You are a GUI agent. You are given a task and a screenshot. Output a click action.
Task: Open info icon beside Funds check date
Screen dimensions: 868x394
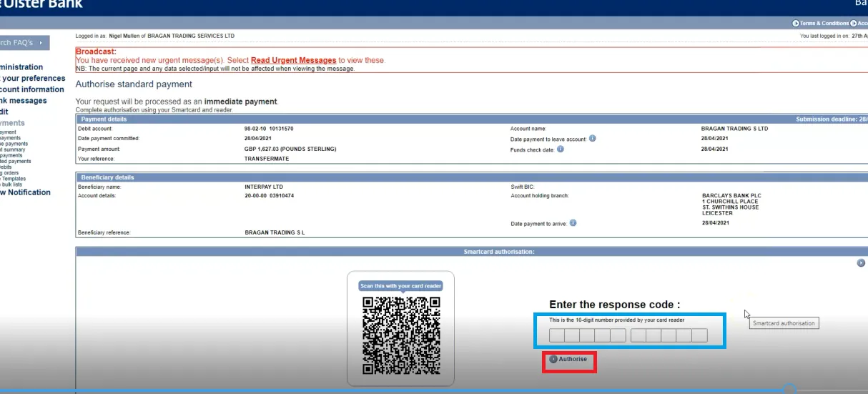[x=561, y=149]
